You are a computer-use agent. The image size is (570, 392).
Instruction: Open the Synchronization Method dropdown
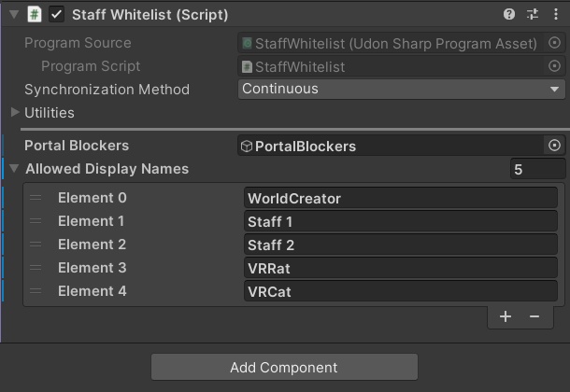coord(401,90)
